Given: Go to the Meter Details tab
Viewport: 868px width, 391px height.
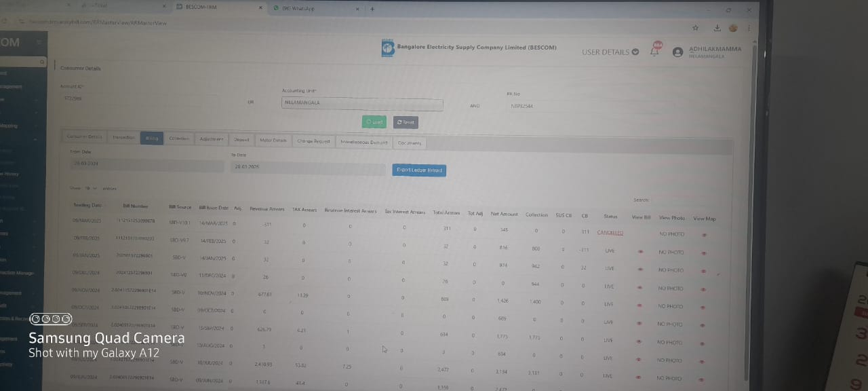Looking at the screenshot, I should click(x=273, y=141).
